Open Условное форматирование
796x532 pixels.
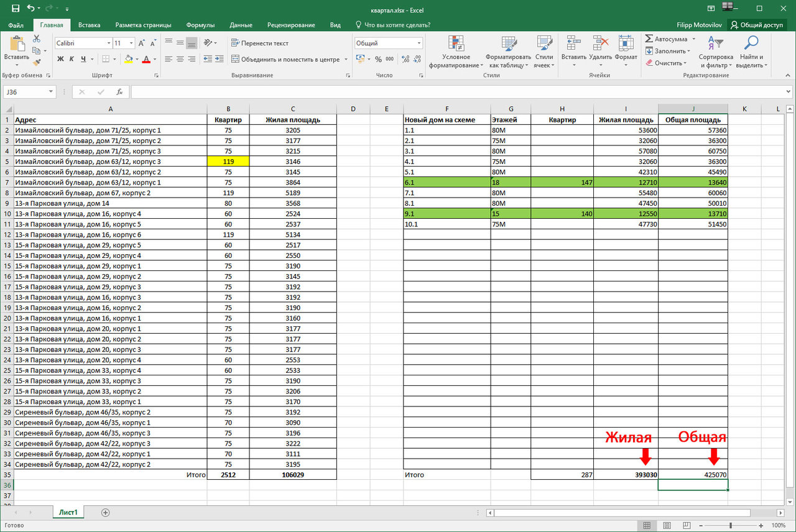tap(456, 52)
